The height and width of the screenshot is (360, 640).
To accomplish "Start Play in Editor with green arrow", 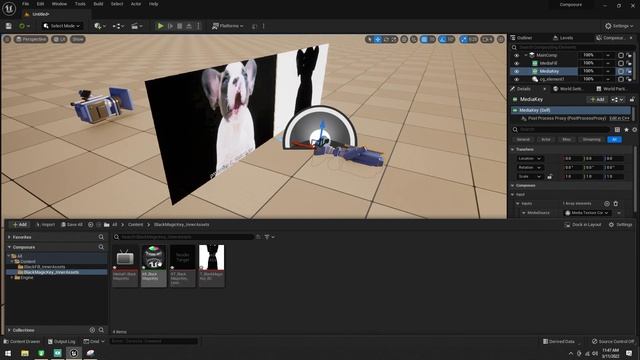I will point(160,26).
